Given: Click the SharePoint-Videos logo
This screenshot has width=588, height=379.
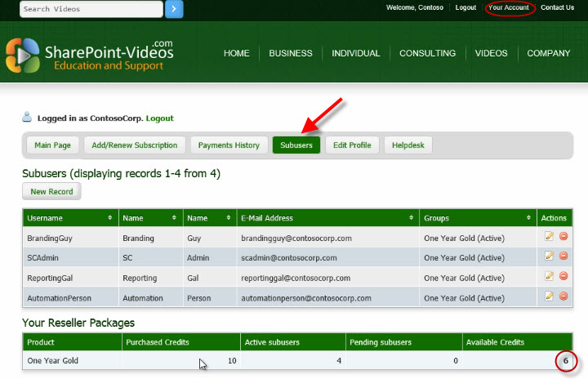Looking at the screenshot, I should (x=90, y=56).
